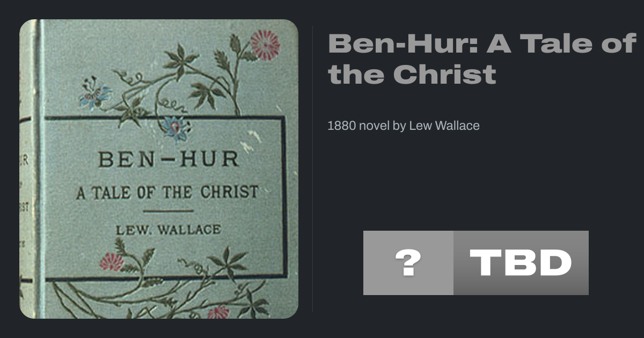644x338 pixels.
Task: Click the BEN–HUR title printed on cover
Action: click(x=169, y=159)
